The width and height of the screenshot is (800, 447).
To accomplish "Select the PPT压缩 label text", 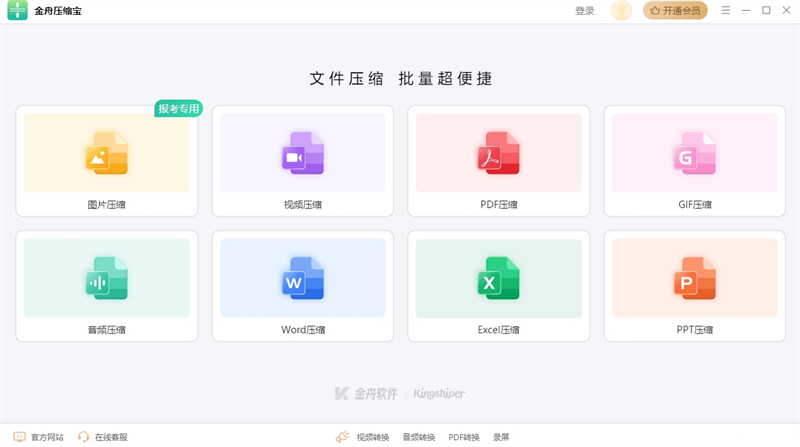I will click(x=694, y=330).
